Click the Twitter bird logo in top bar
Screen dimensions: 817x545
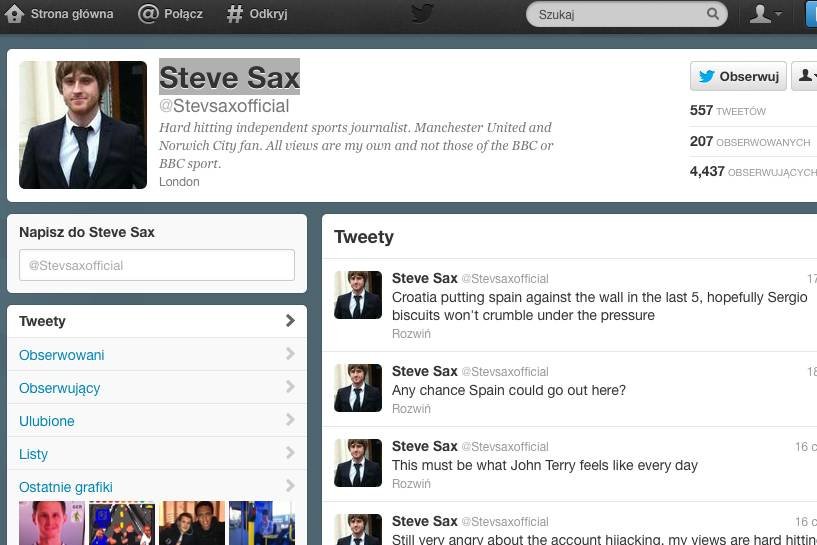[422, 13]
